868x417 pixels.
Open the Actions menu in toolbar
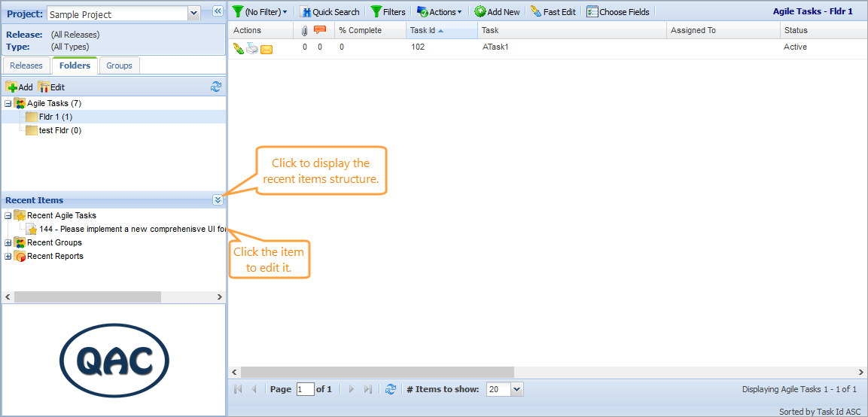point(440,12)
